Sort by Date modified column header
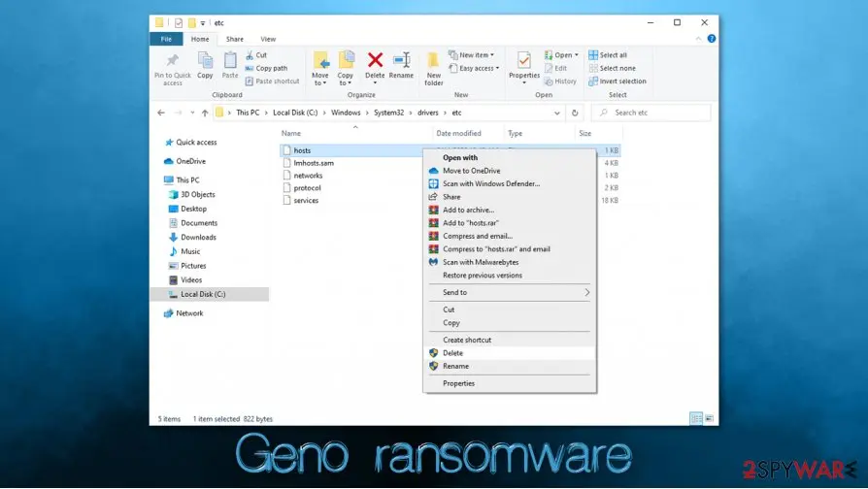This screenshot has height=489, width=868. tap(458, 133)
